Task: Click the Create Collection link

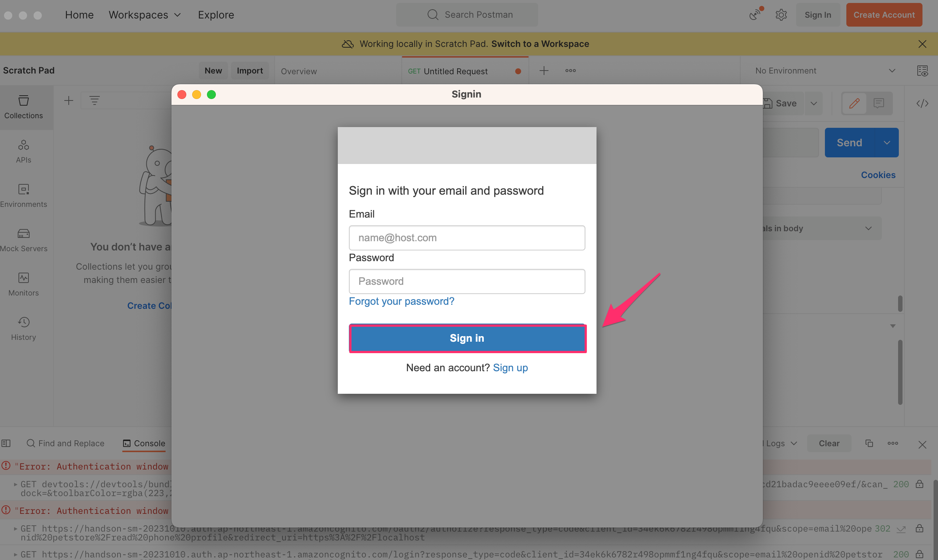Action: [149, 305]
